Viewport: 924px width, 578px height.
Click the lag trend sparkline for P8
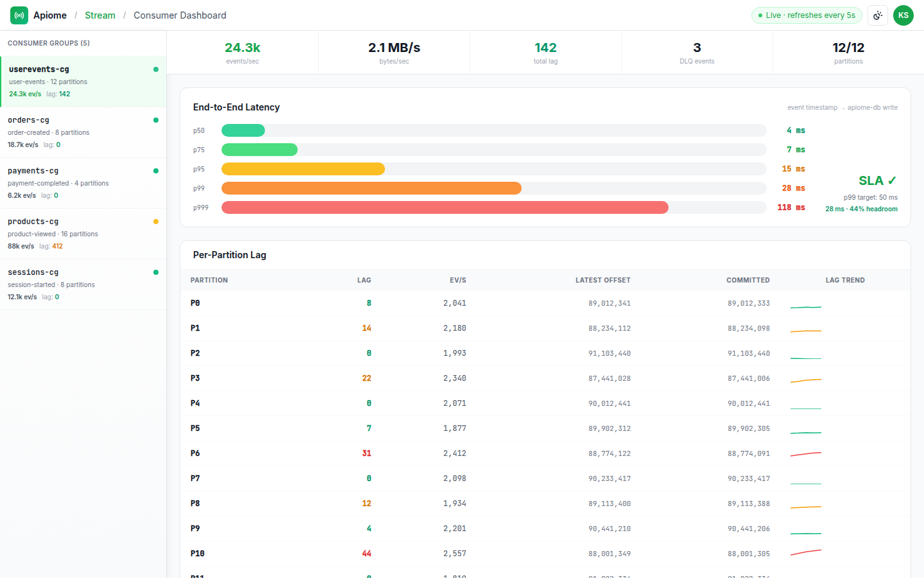point(806,507)
